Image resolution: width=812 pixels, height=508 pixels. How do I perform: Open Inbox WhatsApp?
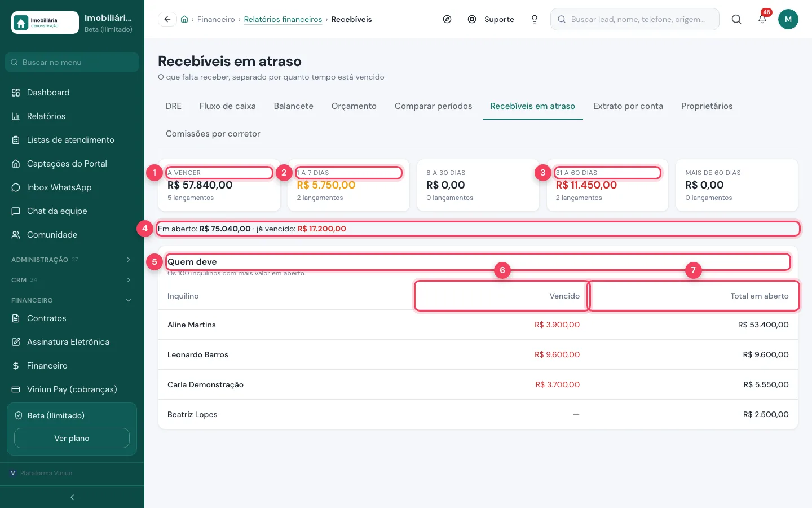[72, 187]
